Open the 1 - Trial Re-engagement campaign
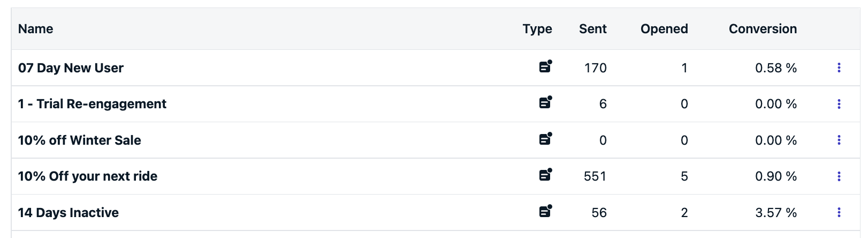 click(x=92, y=104)
